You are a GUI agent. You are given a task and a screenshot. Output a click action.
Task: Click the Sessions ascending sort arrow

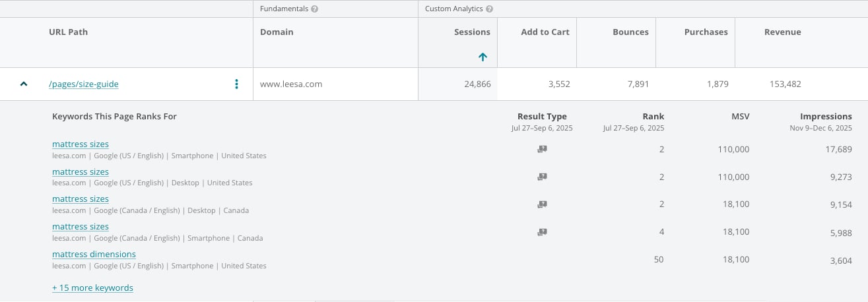coord(483,57)
